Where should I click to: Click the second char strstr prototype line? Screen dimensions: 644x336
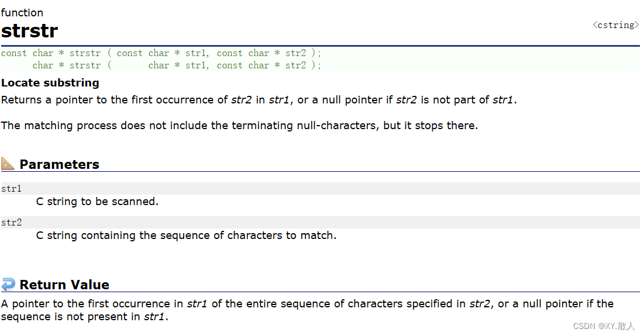coord(177,65)
